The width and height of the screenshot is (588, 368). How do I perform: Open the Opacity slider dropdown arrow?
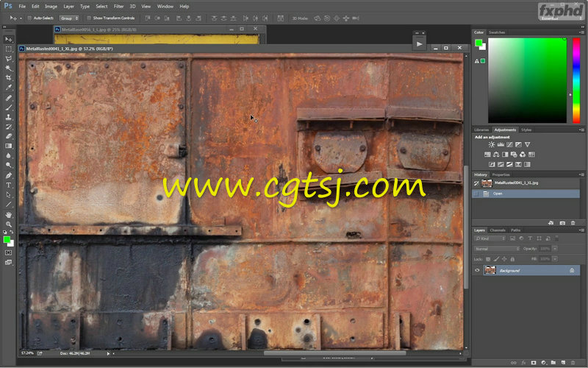pyautogui.click(x=555, y=249)
